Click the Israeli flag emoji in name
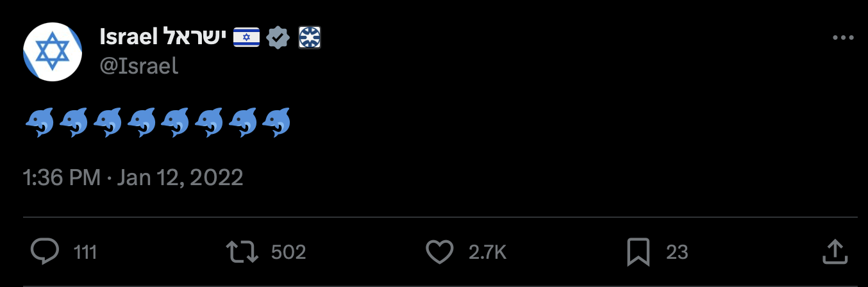The width and height of the screenshot is (868, 287). (246, 38)
